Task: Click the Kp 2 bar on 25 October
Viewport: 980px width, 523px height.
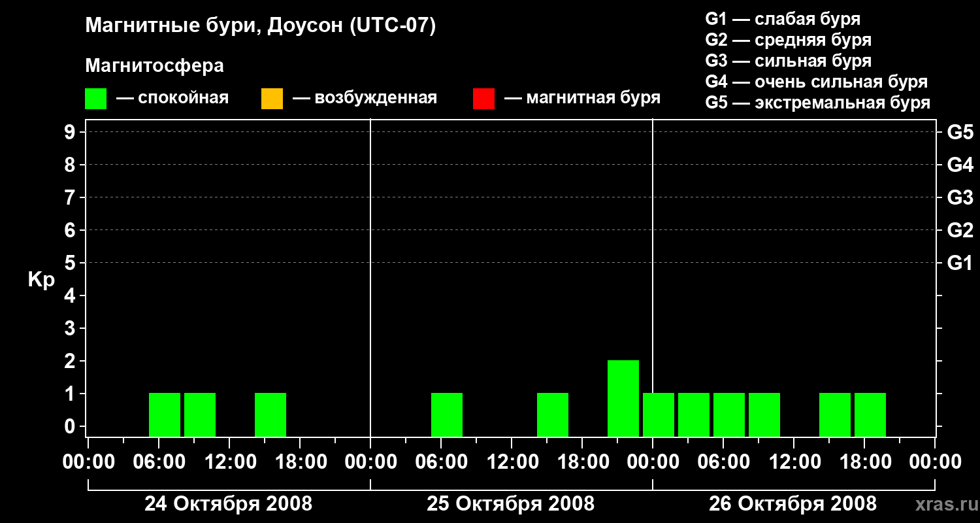Action: (623, 398)
